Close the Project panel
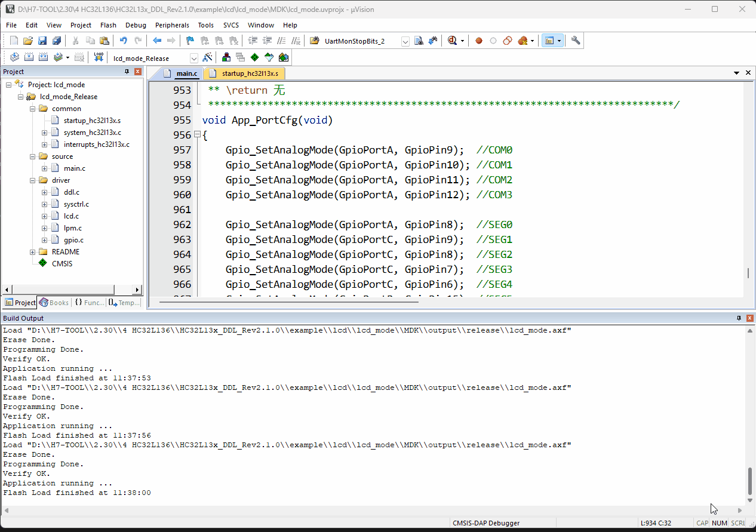 coord(138,72)
